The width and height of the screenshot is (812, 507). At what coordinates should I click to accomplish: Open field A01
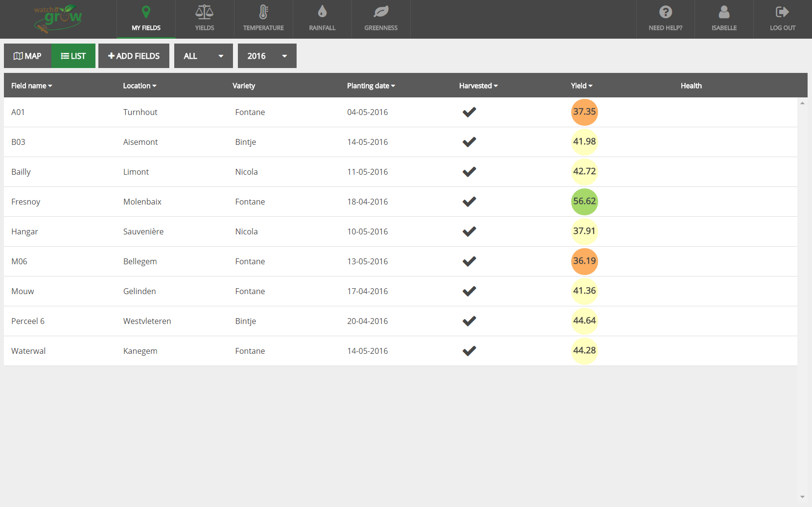[x=18, y=112]
